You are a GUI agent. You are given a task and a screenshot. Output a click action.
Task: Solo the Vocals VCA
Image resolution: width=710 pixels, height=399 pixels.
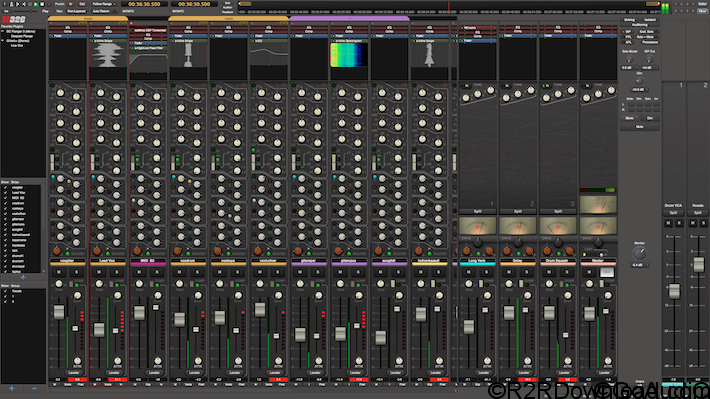click(704, 223)
